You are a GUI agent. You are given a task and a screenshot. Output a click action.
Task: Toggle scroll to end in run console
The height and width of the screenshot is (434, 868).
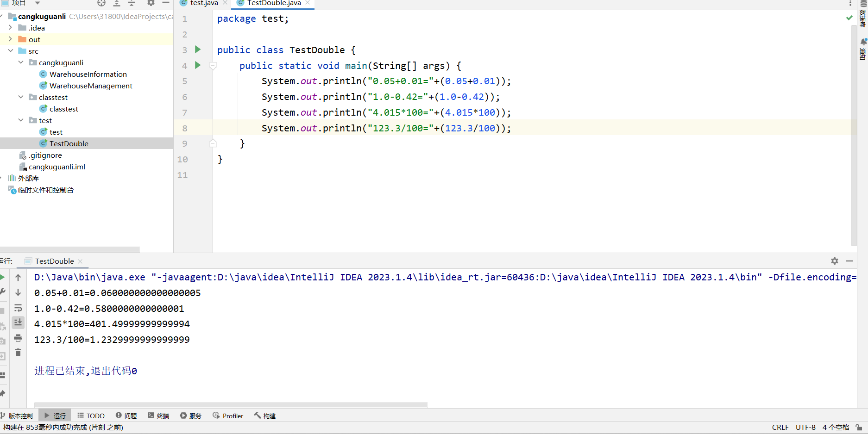18,322
